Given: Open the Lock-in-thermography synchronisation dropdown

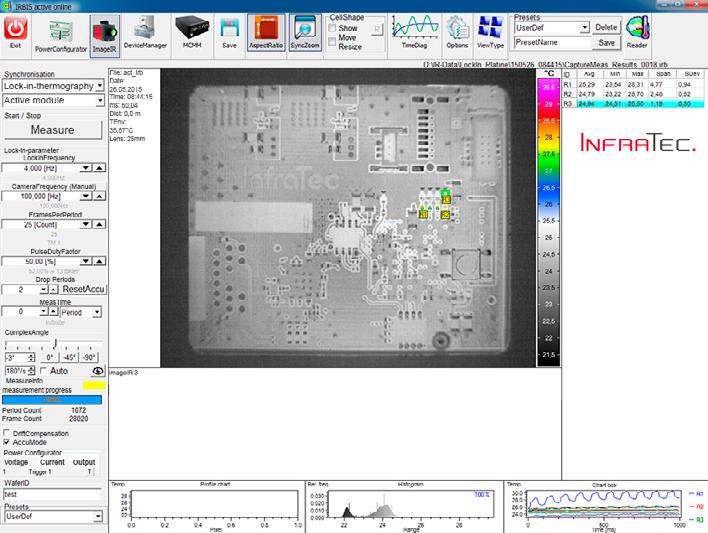Looking at the screenshot, I should [x=99, y=85].
